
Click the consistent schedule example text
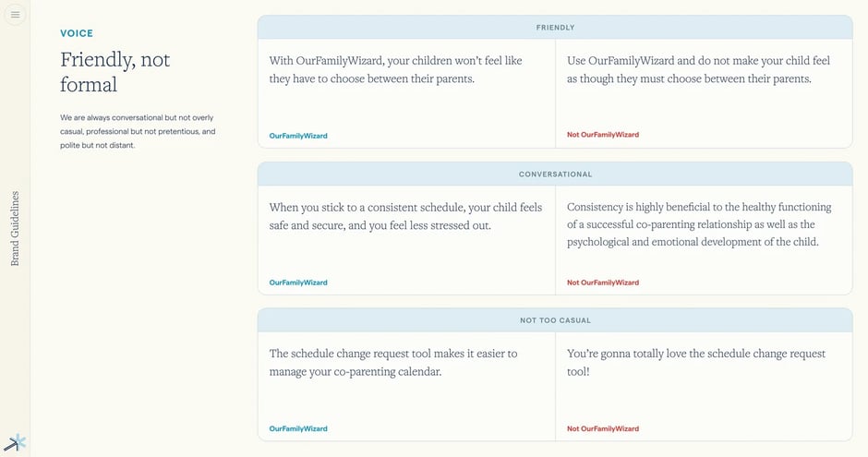tap(405, 216)
